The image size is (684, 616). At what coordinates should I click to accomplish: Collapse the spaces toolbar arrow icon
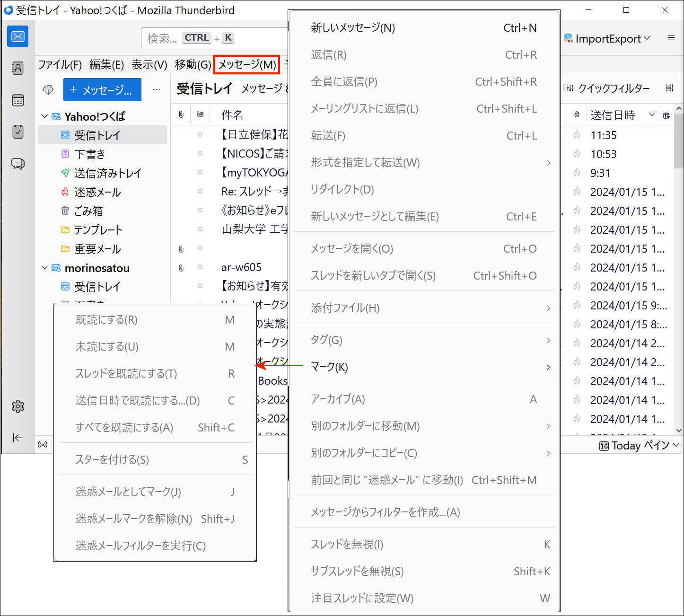pyautogui.click(x=18, y=438)
